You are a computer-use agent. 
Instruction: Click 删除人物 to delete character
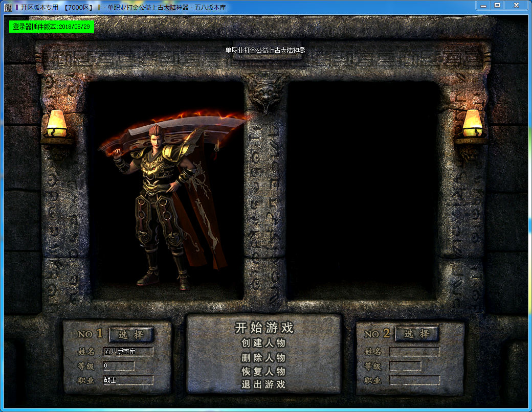point(263,357)
